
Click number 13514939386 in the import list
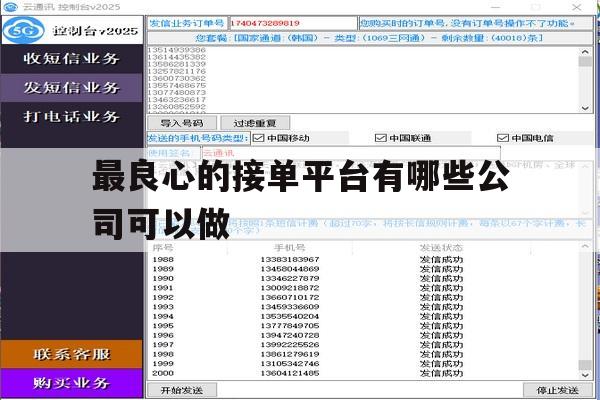coord(177,50)
